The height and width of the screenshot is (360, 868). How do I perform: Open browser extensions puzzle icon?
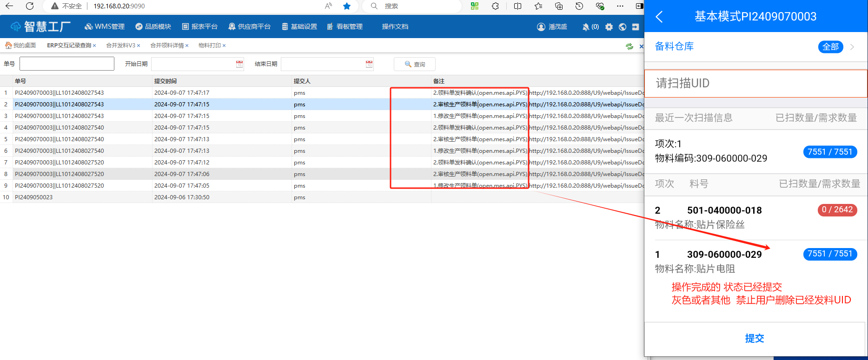pyautogui.click(x=496, y=6)
